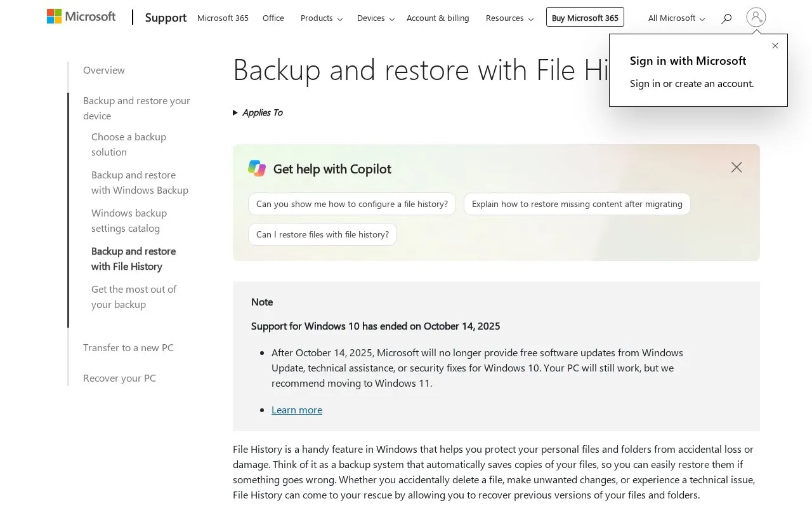
Task: Go to 'Transfer to a new PC'
Action: pyautogui.click(x=128, y=347)
